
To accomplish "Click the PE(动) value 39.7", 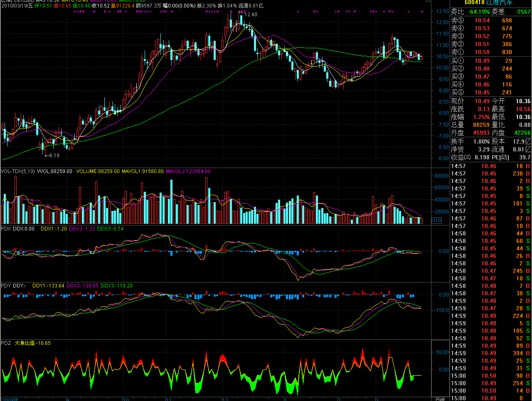I will click(x=525, y=157).
